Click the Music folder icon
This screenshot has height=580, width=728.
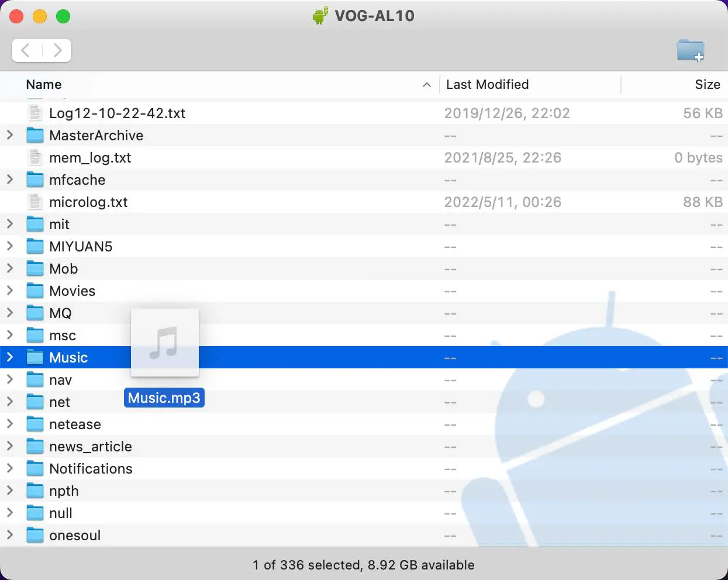tap(35, 357)
